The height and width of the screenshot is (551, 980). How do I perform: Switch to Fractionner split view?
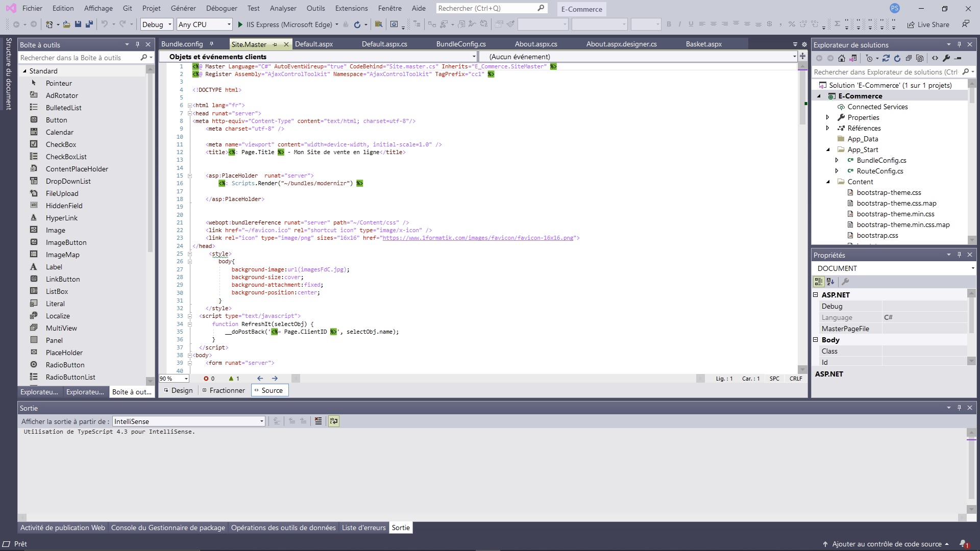tap(224, 390)
